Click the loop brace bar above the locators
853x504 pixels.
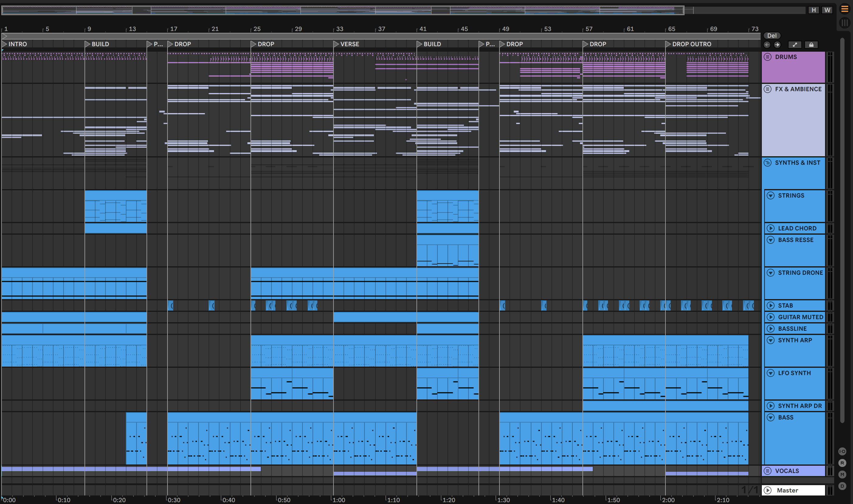381,36
